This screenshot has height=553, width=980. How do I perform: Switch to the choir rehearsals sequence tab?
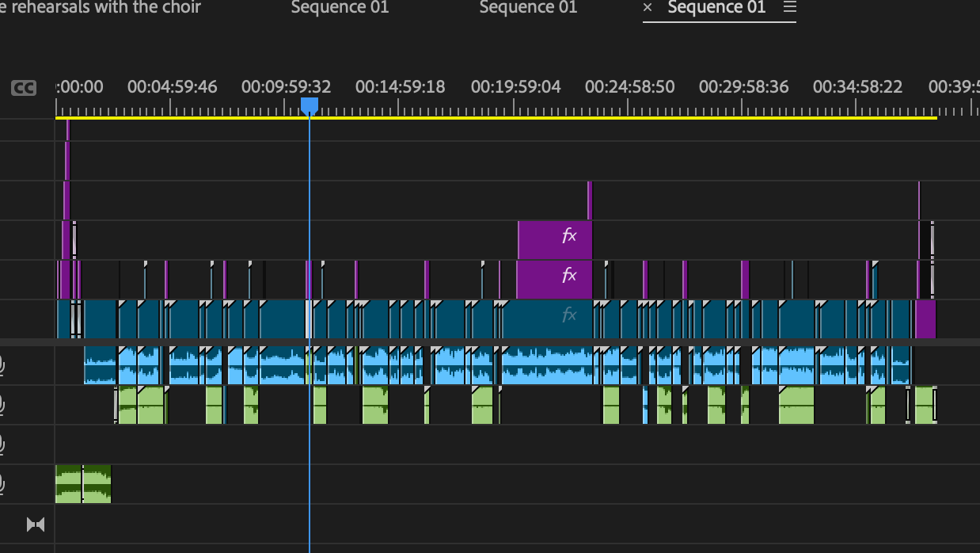[x=101, y=8]
